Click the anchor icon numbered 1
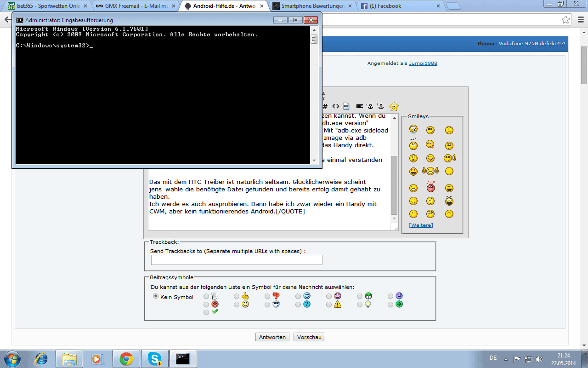588x368 pixels. tap(370, 106)
